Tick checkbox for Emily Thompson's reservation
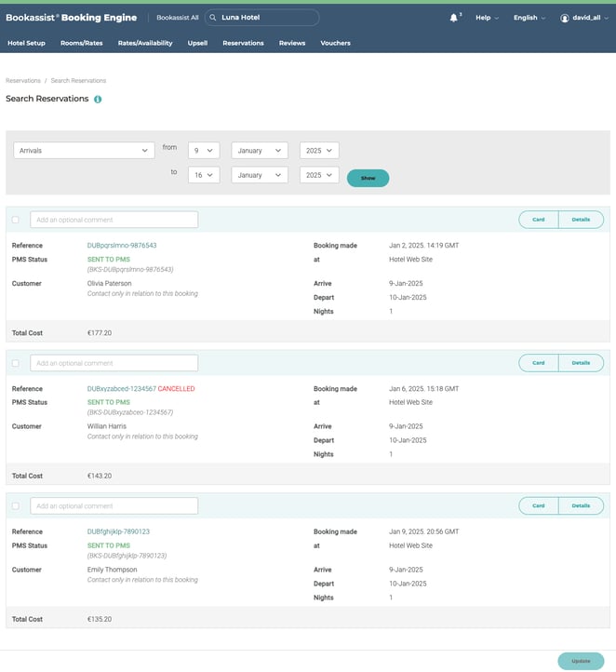The image size is (616, 672). pyautogui.click(x=15, y=506)
